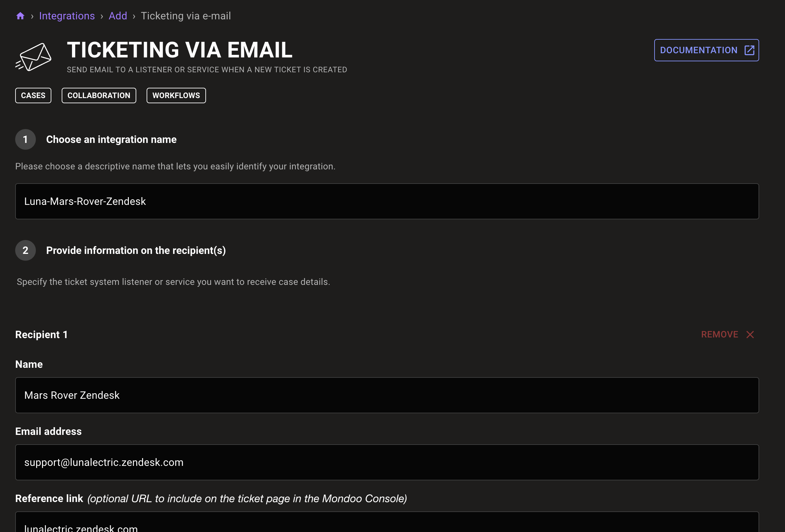Toggle visibility of Recipient 1 section
785x532 pixels.
41,334
